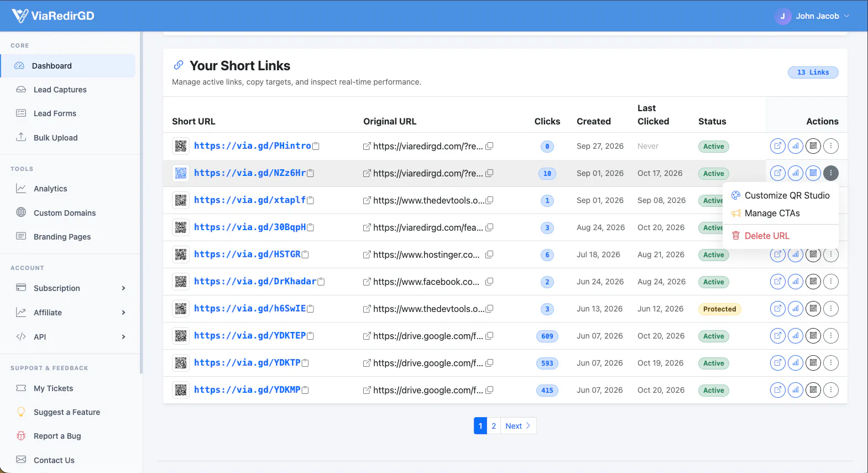Open more-options menu for YDKMP row
Image resolution: width=868 pixels, height=473 pixels.
(x=831, y=390)
